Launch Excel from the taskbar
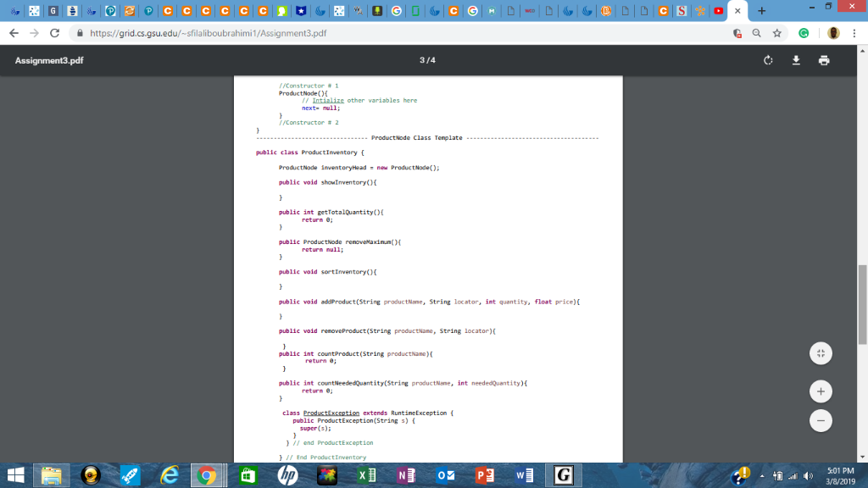 [366, 474]
